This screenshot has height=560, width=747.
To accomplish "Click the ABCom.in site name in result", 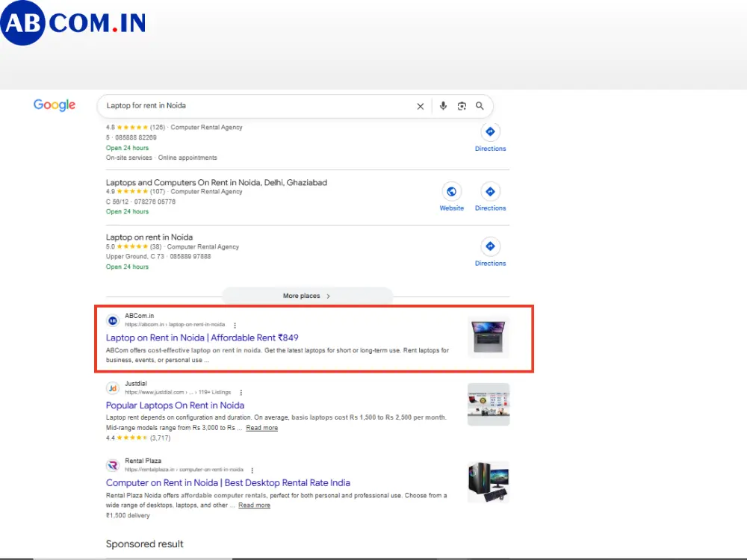I will tap(139, 316).
